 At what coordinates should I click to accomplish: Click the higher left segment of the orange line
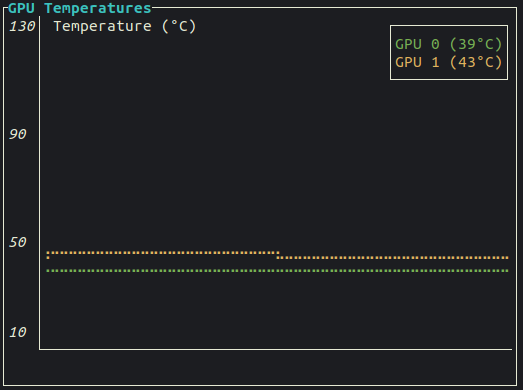[163, 253]
